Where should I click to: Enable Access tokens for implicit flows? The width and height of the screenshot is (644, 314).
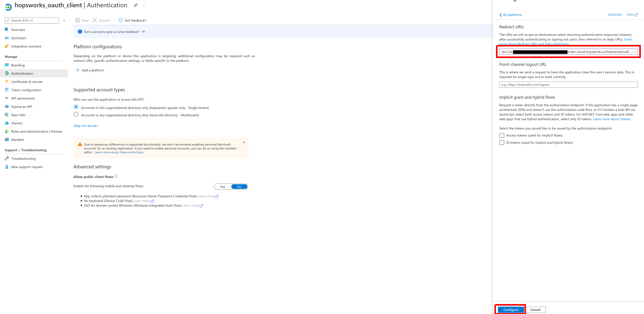click(502, 135)
